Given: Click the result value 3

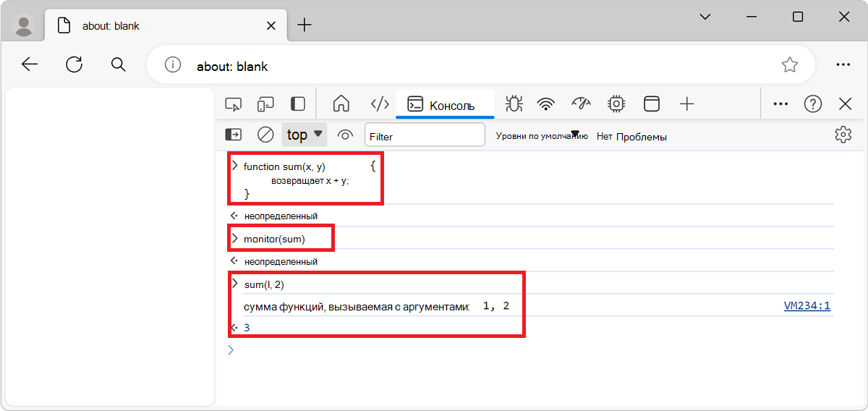Looking at the screenshot, I should 247,328.
